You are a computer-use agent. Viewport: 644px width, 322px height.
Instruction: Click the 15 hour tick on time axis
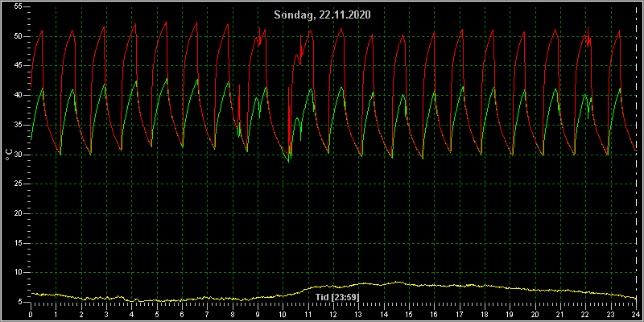coord(409,313)
